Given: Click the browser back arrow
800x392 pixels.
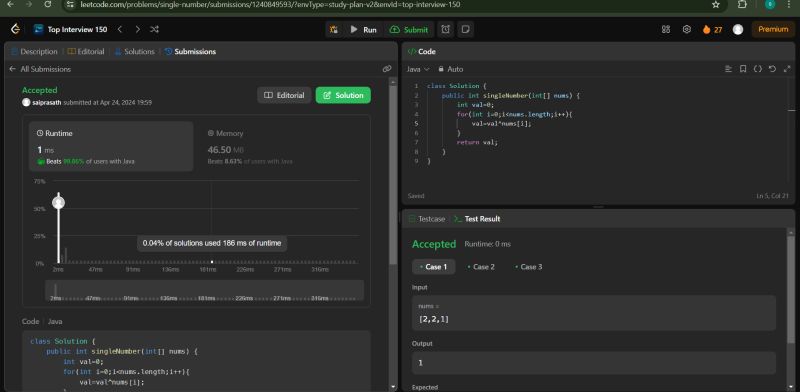Looking at the screenshot, I should [x=11, y=5].
